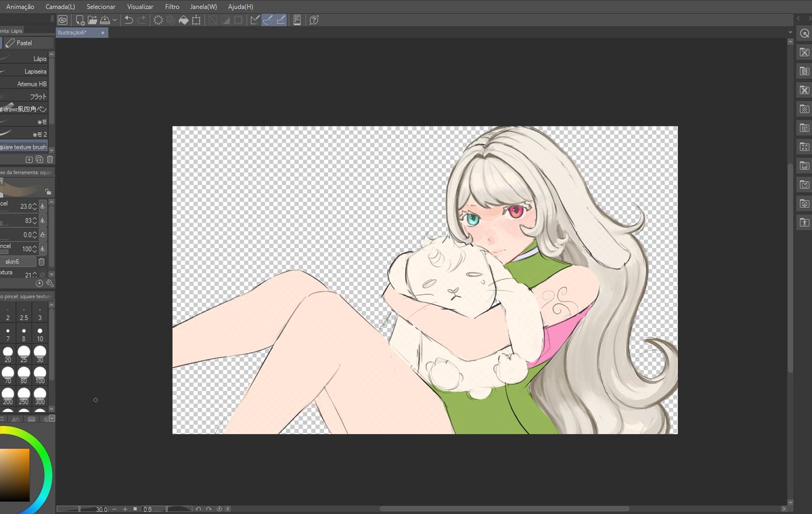Screen dimensions: 812x514
Task: Choose the brush size 25 preset
Action: (24, 354)
